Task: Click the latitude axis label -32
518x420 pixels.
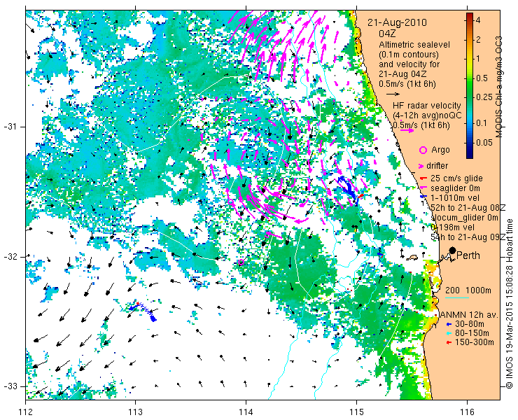Action: click(10, 257)
